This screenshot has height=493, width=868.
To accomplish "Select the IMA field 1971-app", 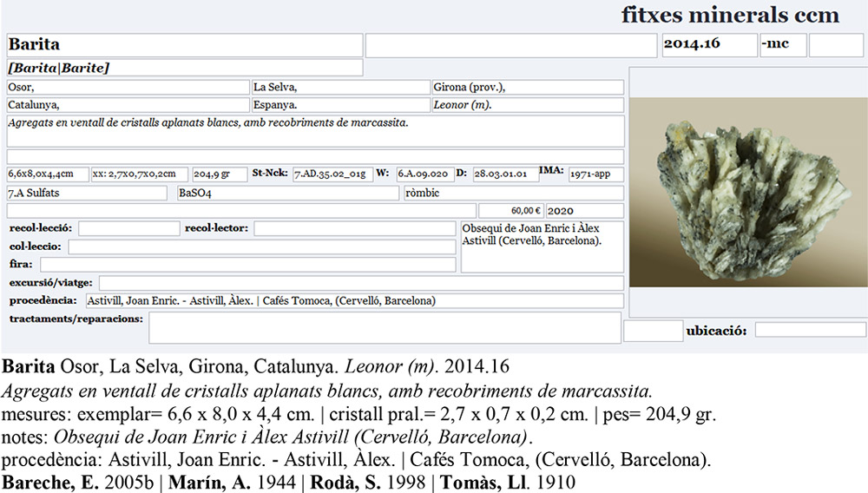I will pyautogui.click(x=596, y=174).
